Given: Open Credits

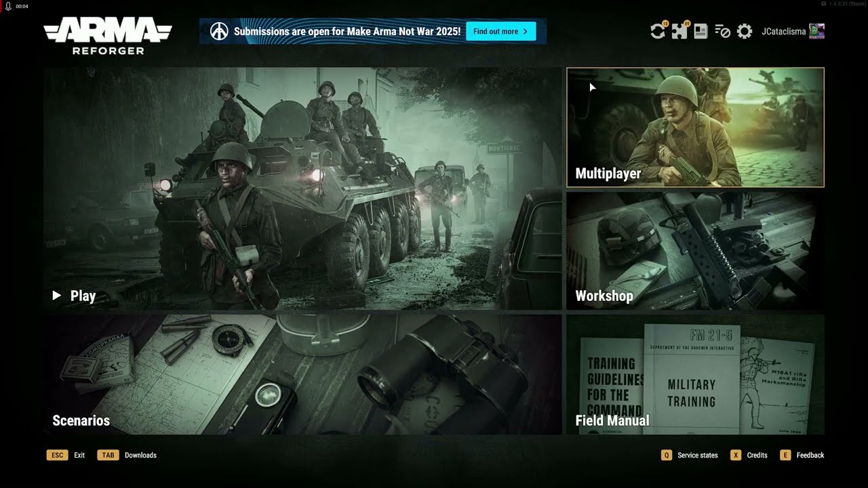Looking at the screenshot, I should pyautogui.click(x=757, y=455).
